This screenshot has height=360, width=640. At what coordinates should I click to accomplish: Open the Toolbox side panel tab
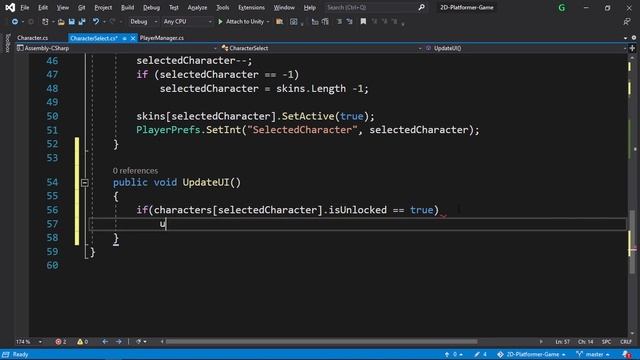pos(7,43)
